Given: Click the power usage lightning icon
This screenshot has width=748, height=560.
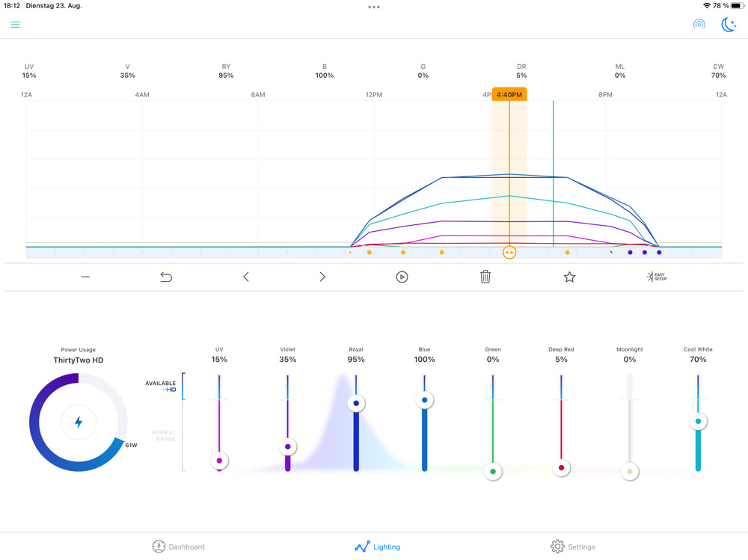Looking at the screenshot, I should (x=79, y=422).
